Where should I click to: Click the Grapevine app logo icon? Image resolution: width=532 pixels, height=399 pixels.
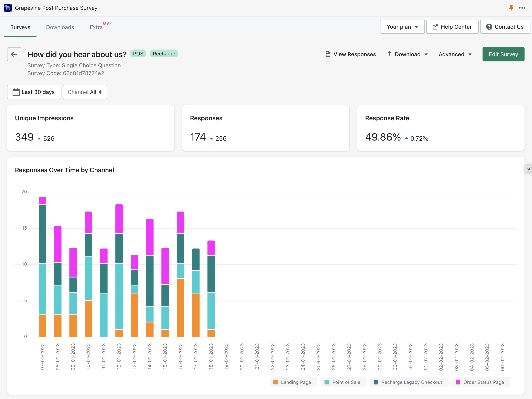[x=8, y=8]
